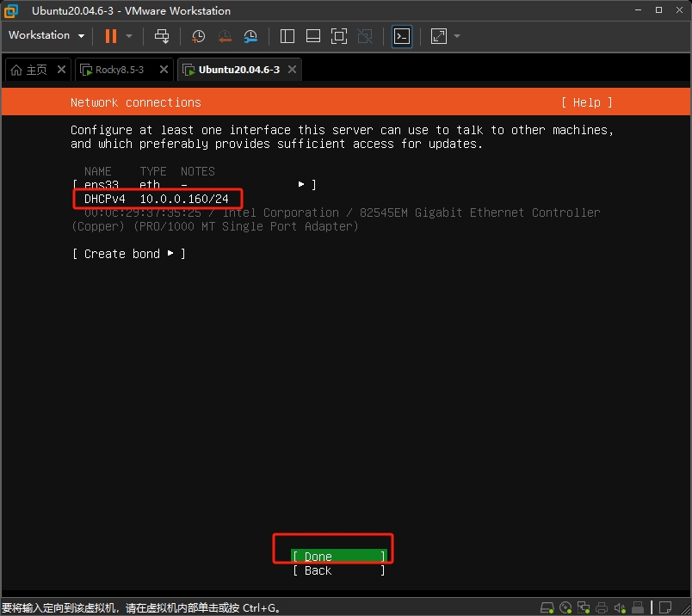Open the ens33 interface menu row
Screen dimensions: 692x616
(195, 184)
